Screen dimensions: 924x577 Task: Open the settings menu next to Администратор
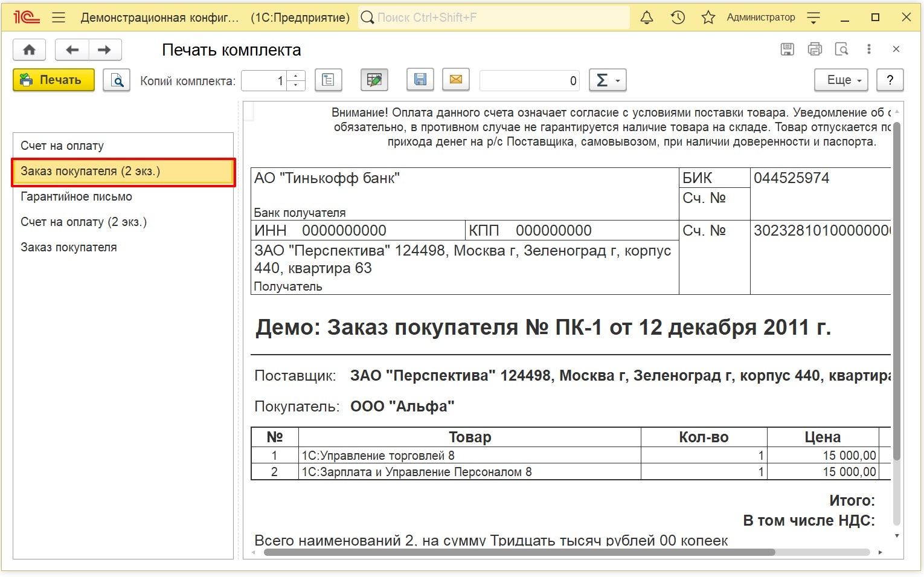[x=813, y=18]
